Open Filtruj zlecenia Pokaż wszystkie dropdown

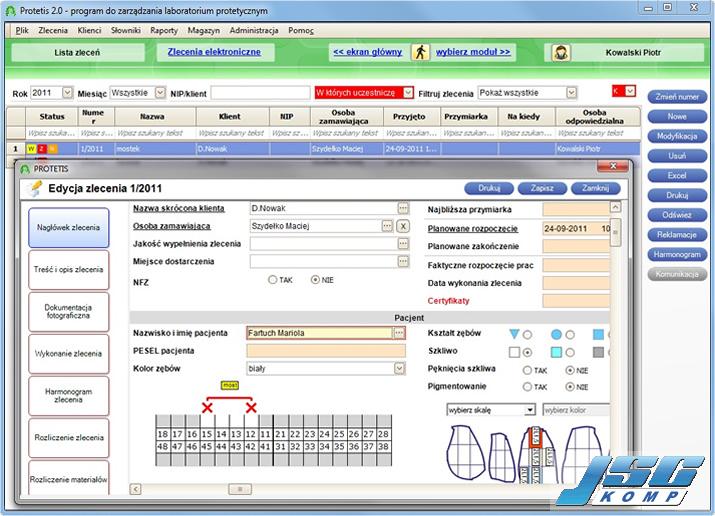coord(571,93)
